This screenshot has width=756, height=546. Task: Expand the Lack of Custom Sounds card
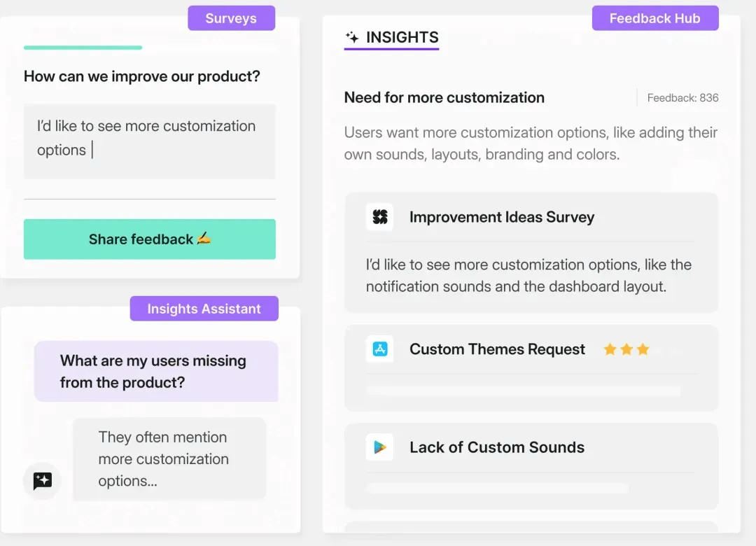tap(531, 466)
